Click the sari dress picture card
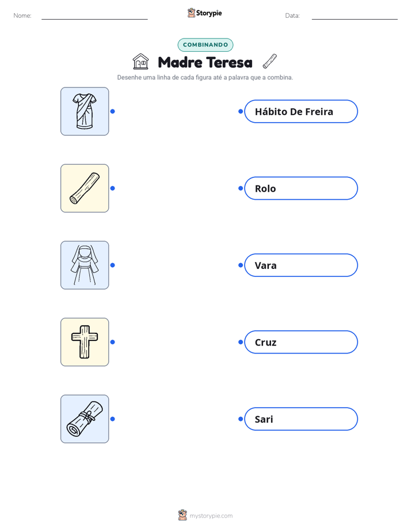Viewport: 411px width, 532px height. point(85,111)
